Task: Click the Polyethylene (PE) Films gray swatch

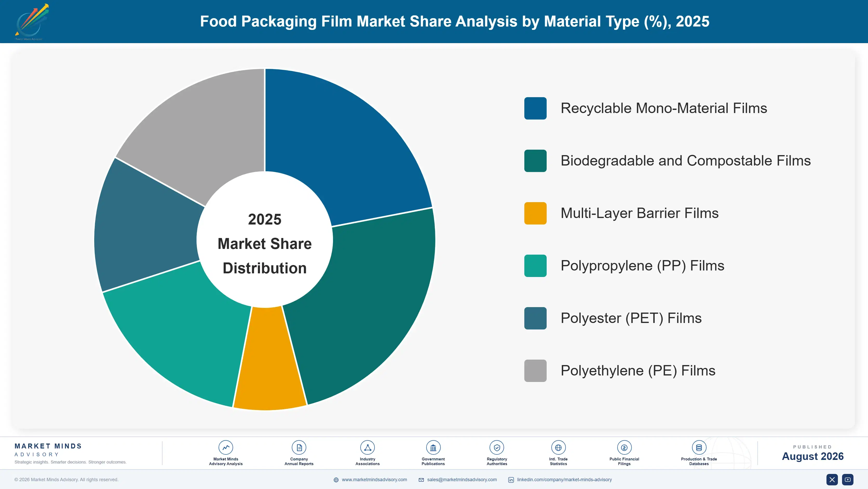Action: tap(535, 371)
